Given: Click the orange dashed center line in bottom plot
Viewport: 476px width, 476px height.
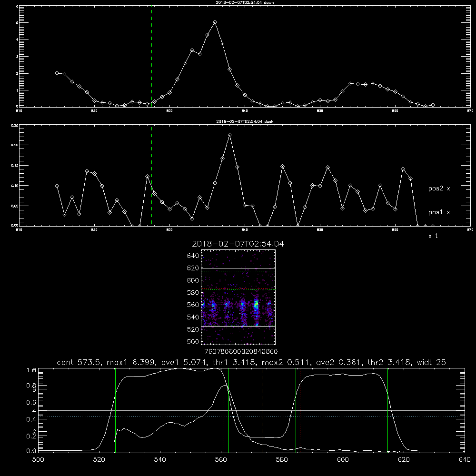Looking at the screenshot, I should [x=262, y=410].
